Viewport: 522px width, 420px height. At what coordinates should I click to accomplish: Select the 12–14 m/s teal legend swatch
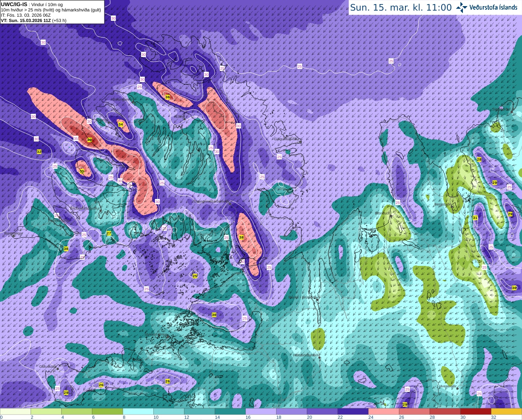199,411
